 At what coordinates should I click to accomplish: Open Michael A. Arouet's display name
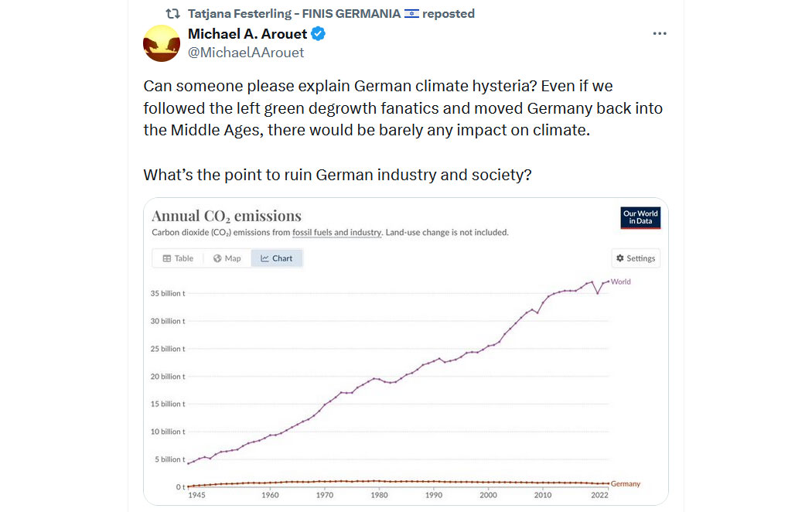point(247,34)
